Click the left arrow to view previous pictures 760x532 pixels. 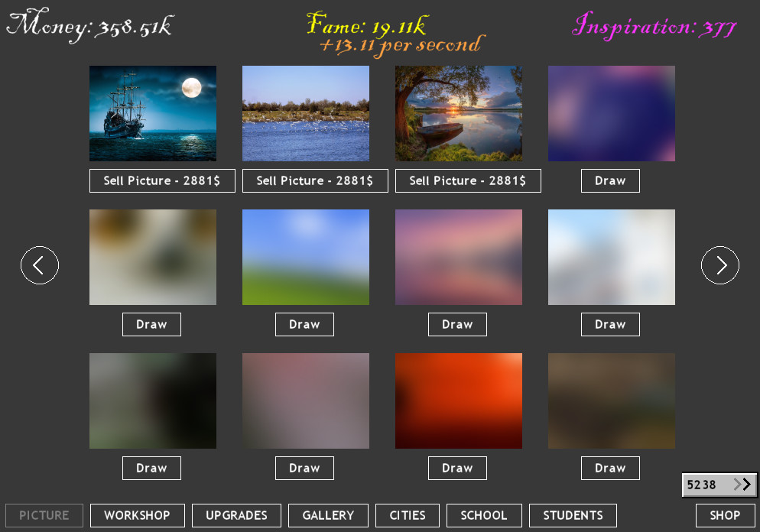coord(40,265)
